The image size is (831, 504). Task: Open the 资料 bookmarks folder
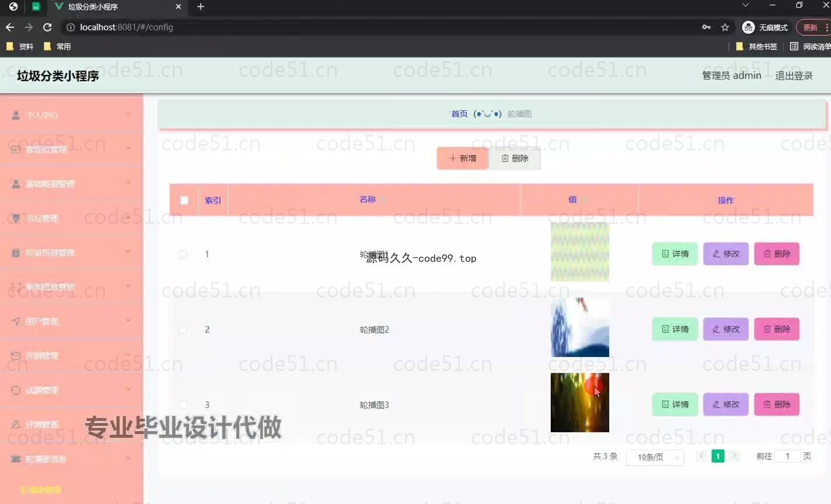point(20,47)
